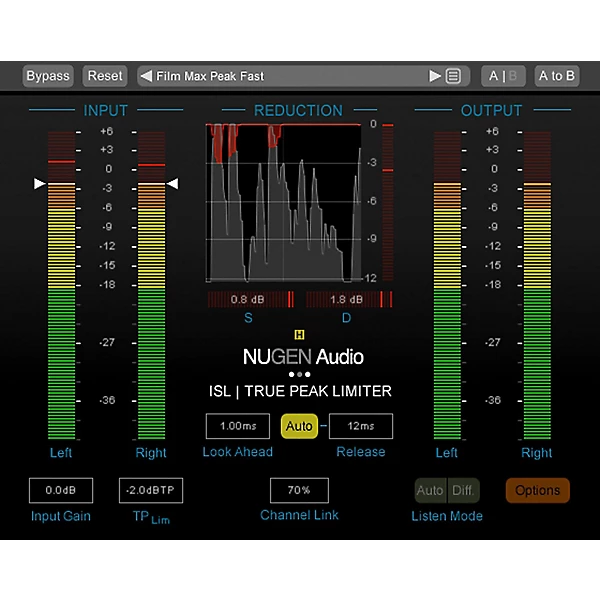
Task: Enable the Auto release toggle
Action: point(299,426)
